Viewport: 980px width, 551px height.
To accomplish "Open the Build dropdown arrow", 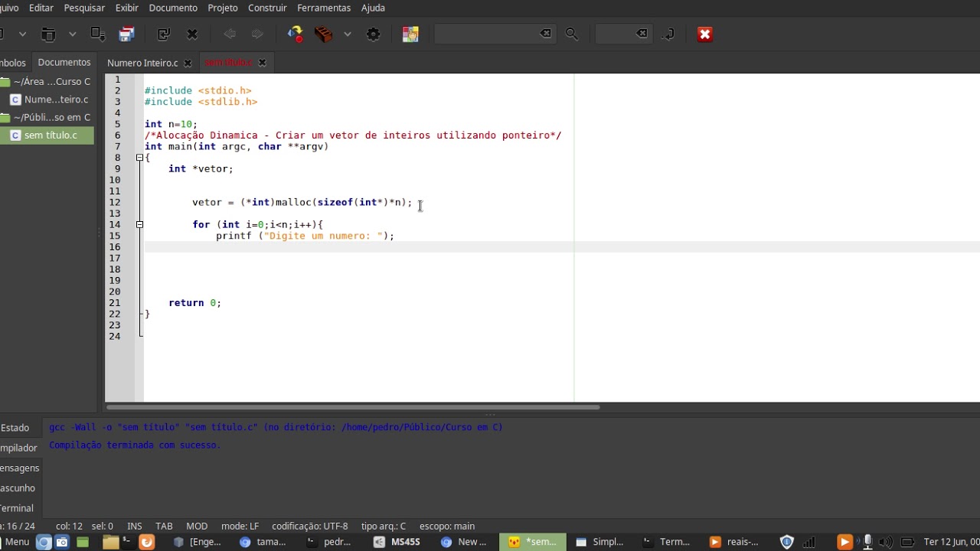I will click(347, 34).
